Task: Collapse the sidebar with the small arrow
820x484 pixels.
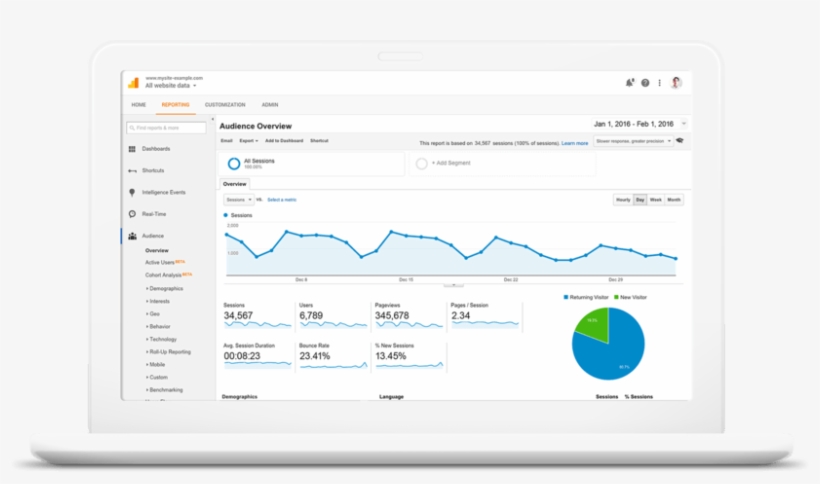Action: click(x=212, y=119)
